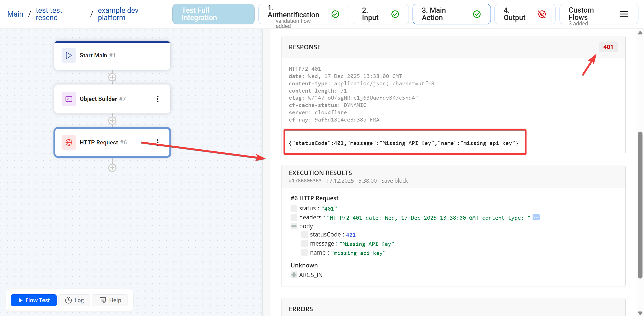The image size is (644, 316).
Task: Click plus connector below Start Main
Action: (x=112, y=77)
